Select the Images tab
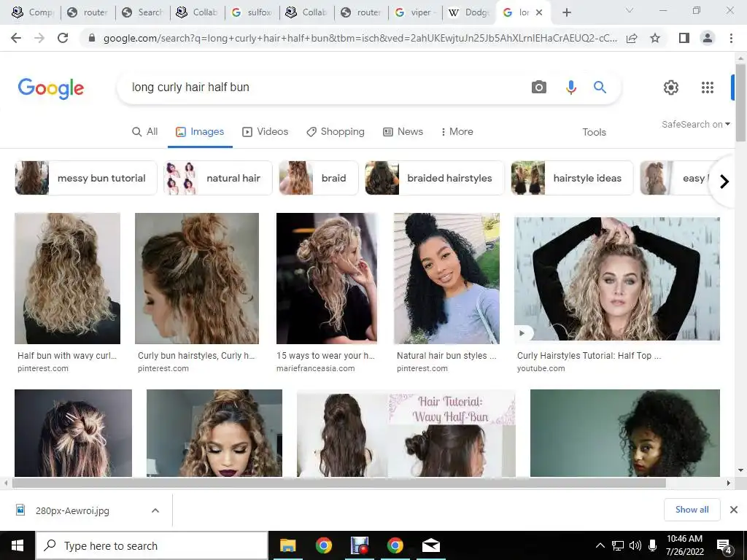747x560 pixels. 200,132
